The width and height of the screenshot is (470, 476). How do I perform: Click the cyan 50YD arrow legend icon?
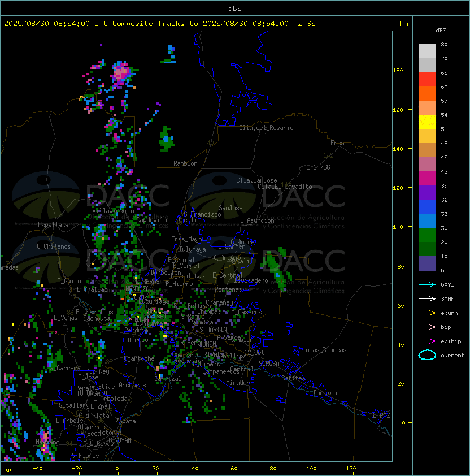click(427, 284)
